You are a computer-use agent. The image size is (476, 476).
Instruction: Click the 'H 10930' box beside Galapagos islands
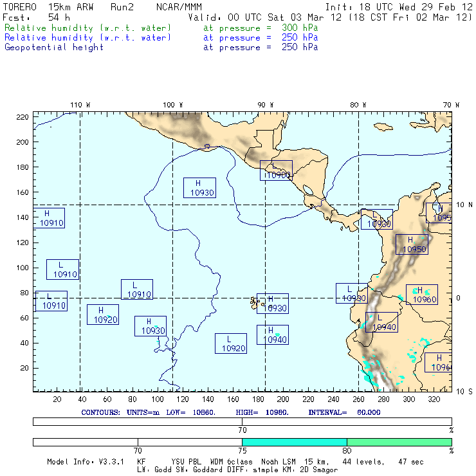pyautogui.click(x=273, y=304)
